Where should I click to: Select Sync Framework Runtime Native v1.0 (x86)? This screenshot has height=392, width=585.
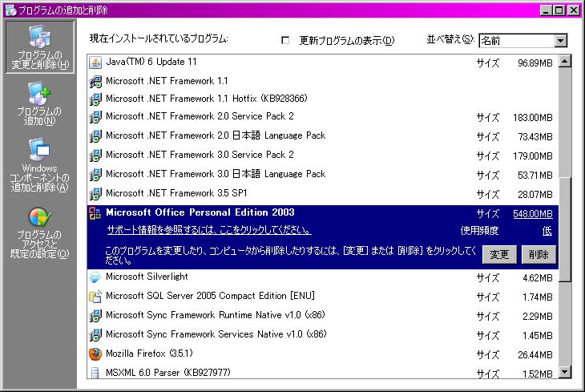(x=323, y=316)
